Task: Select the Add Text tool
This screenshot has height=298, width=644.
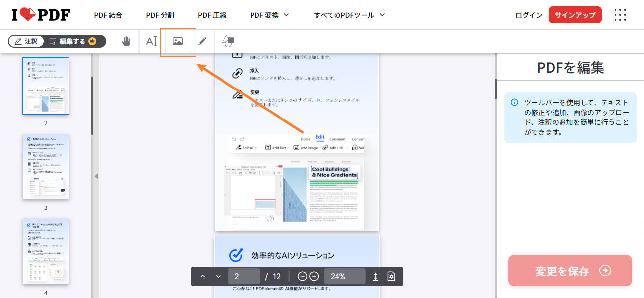Action: pyautogui.click(x=151, y=41)
